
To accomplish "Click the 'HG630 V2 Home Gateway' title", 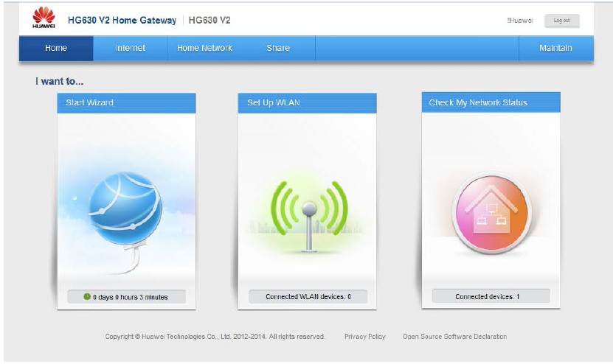I will click(x=122, y=21).
